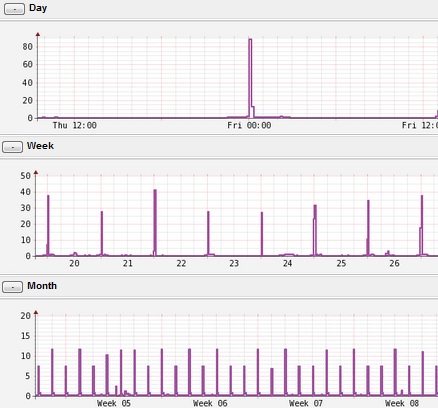This screenshot has height=408, width=438.
Task: Click Week 05 label on Month graph
Action: coord(114,403)
